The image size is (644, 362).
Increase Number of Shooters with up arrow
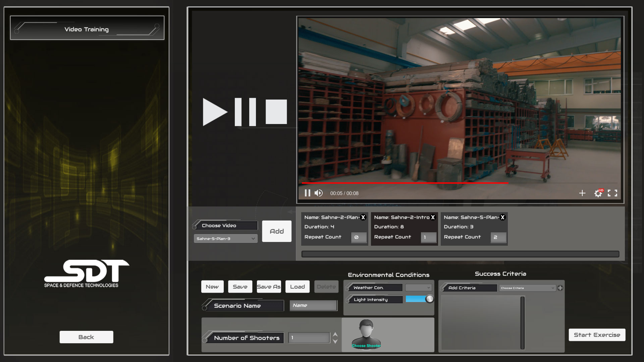335,335
